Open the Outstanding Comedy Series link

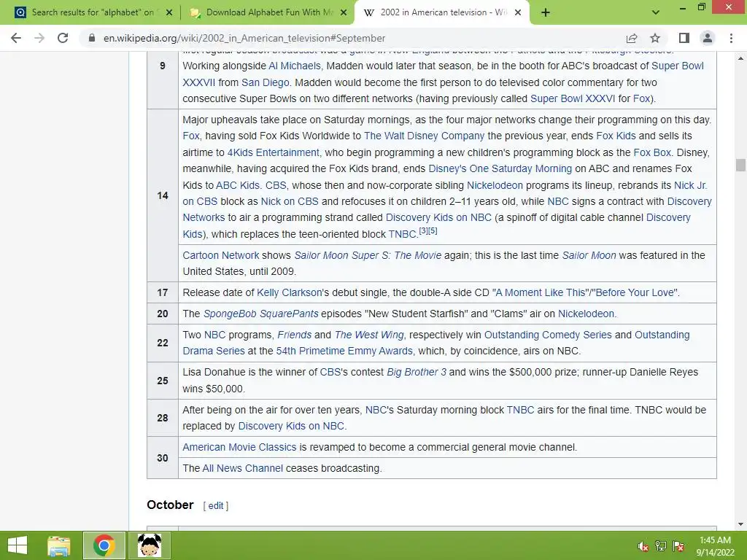(x=548, y=335)
